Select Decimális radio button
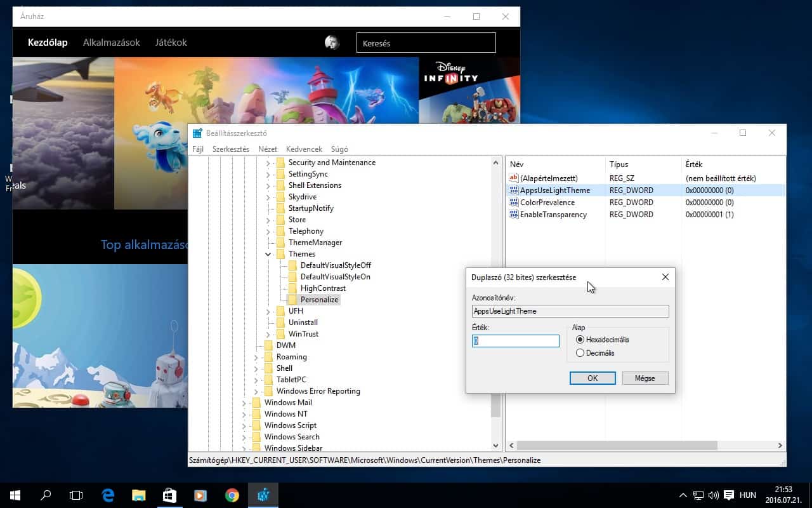The image size is (812, 508). tap(580, 352)
